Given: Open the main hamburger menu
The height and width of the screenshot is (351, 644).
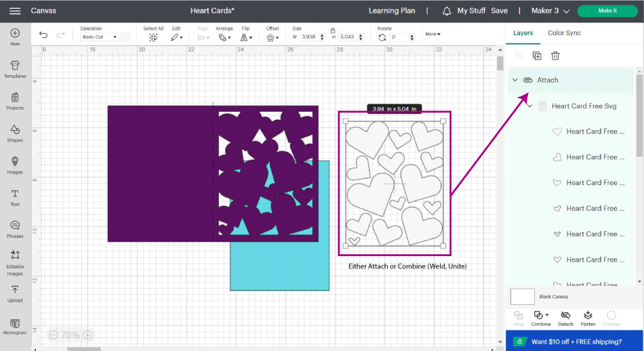Looking at the screenshot, I should pyautogui.click(x=15, y=11).
